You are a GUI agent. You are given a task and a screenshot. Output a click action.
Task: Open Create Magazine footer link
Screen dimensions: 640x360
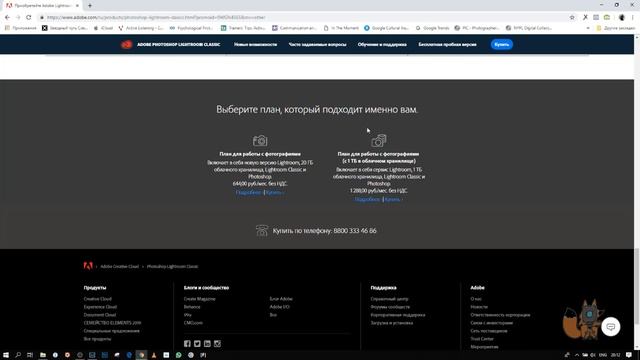point(200,299)
